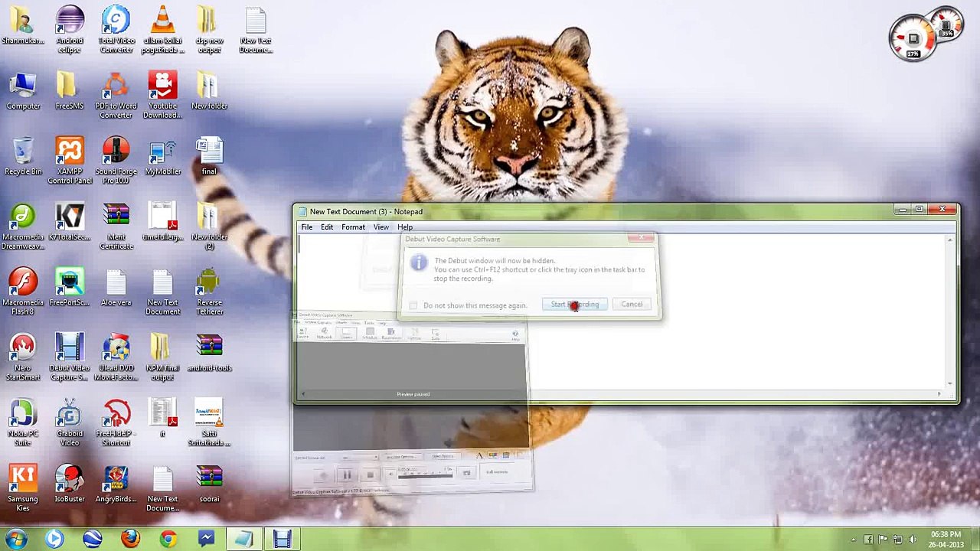
Task: Open the NPM final output folder
Action: 162,357
